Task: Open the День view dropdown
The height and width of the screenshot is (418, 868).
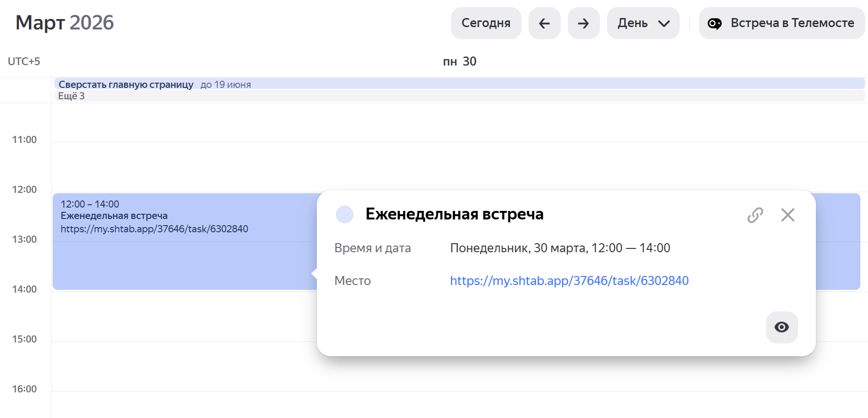Action: pos(643,23)
